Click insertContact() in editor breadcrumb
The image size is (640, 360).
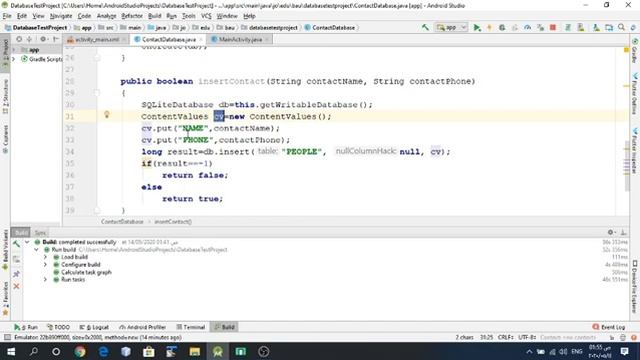[x=173, y=222]
